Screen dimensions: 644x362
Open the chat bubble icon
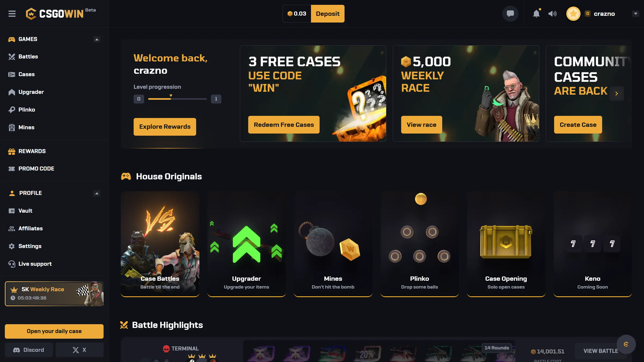(510, 14)
